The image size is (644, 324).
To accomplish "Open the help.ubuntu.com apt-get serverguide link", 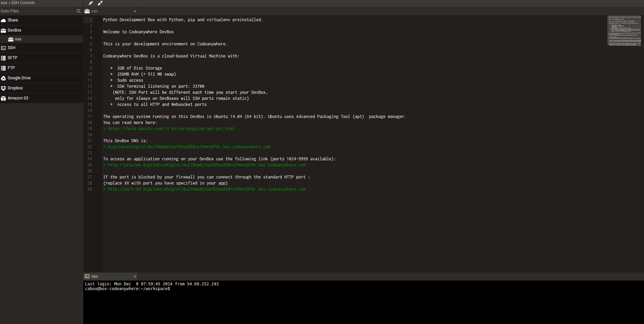I will (172, 129).
